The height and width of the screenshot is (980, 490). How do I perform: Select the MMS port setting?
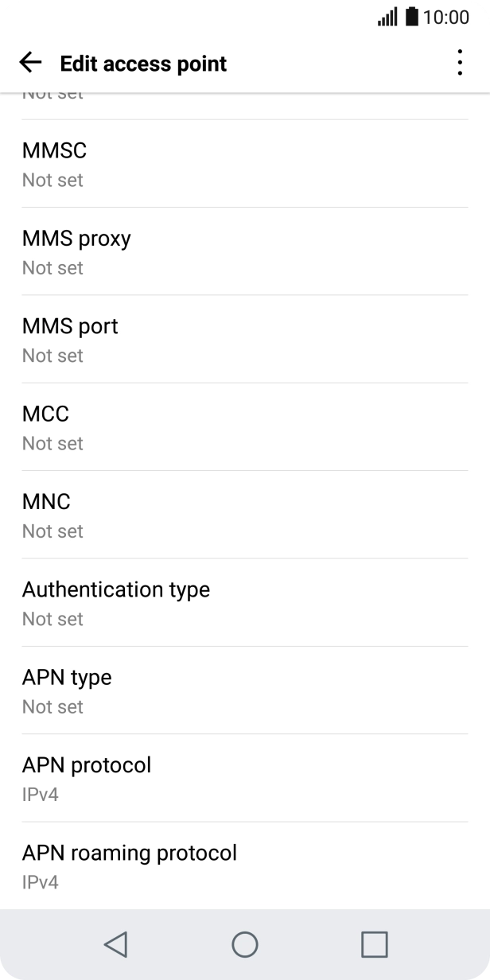pyautogui.click(x=244, y=339)
